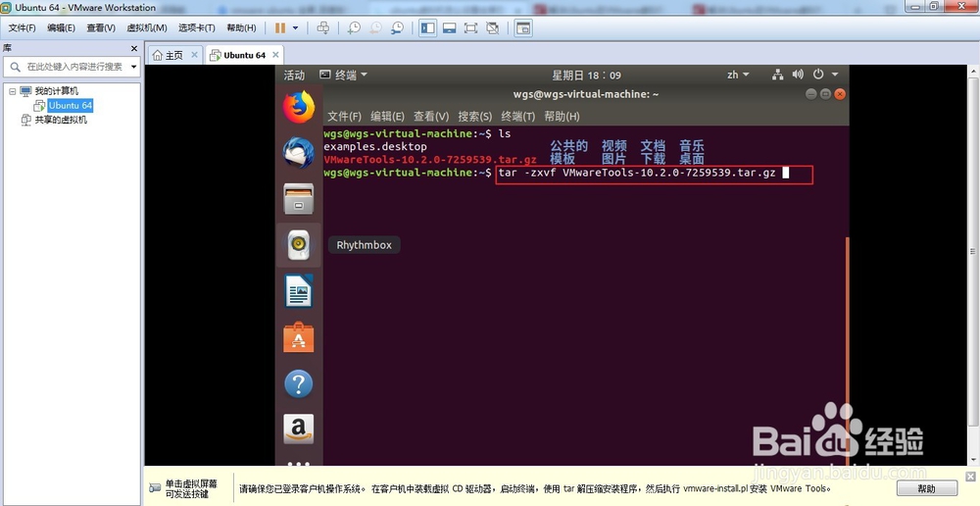Open the 查看(V) menu in VMware
The height and width of the screenshot is (506, 980).
[x=101, y=28]
